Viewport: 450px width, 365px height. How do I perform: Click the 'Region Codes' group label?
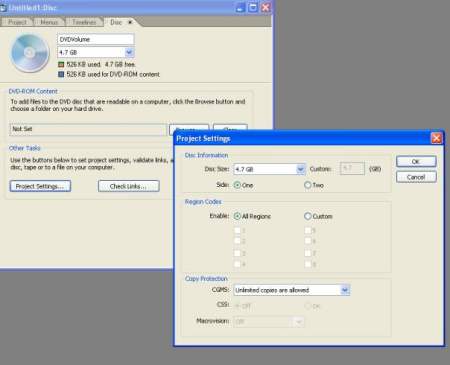pyautogui.click(x=203, y=202)
